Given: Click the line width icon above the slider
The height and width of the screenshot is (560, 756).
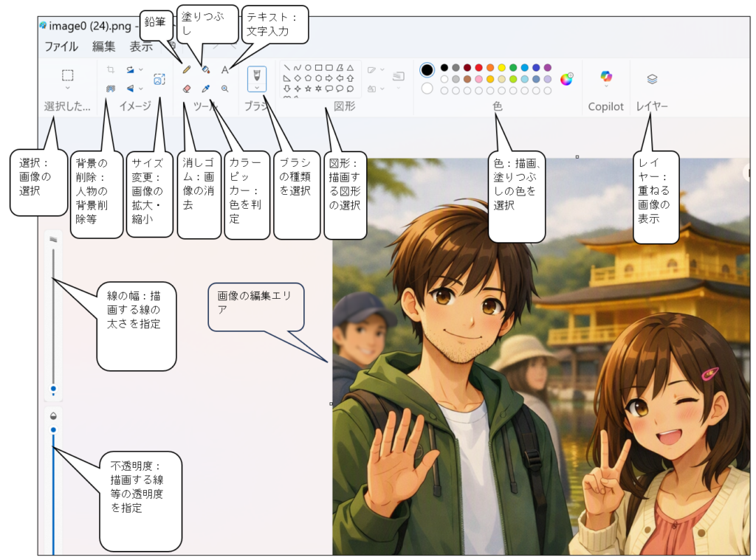Looking at the screenshot, I should (53, 240).
